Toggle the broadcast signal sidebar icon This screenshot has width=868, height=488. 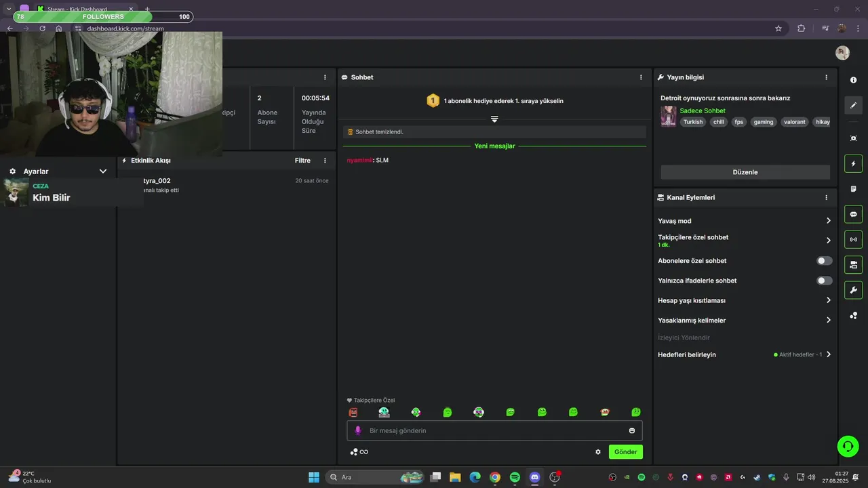click(x=853, y=239)
